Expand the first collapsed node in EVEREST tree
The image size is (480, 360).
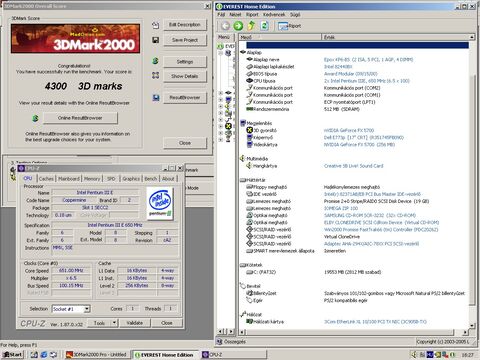click(220, 93)
